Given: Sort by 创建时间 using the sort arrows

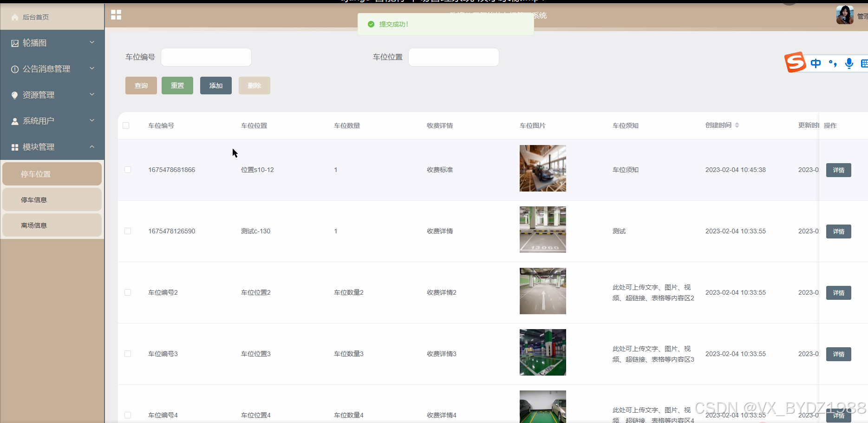Looking at the screenshot, I should point(737,125).
